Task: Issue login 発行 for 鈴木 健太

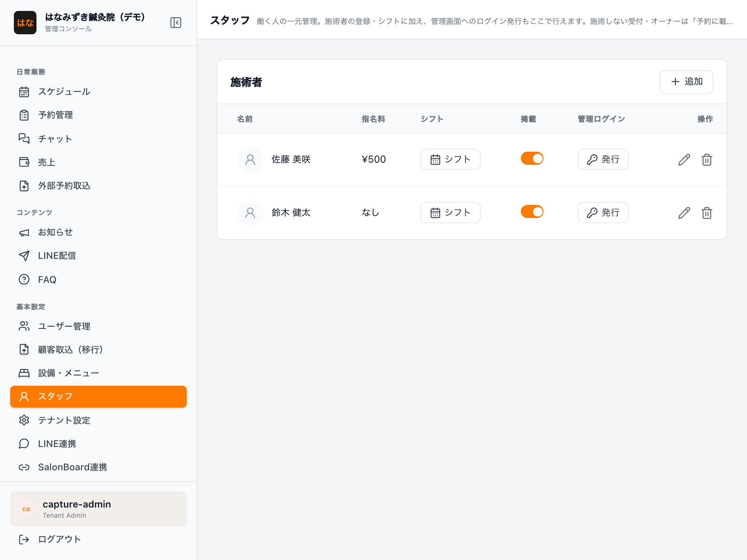Action: [603, 213]
